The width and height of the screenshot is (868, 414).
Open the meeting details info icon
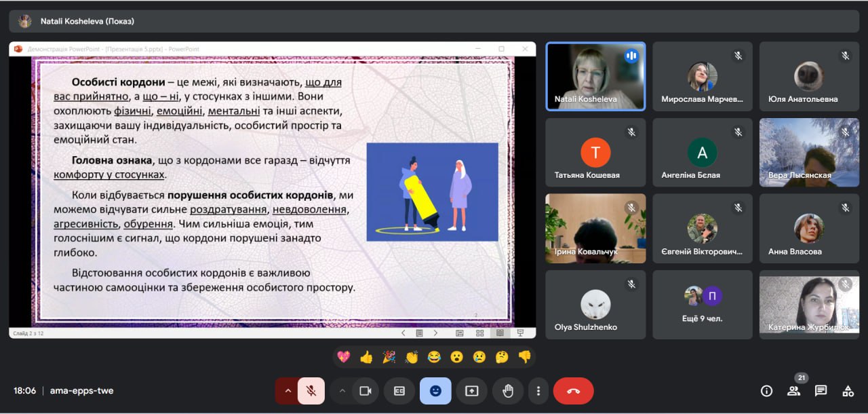pyautogui.click(x=766, y=391)
